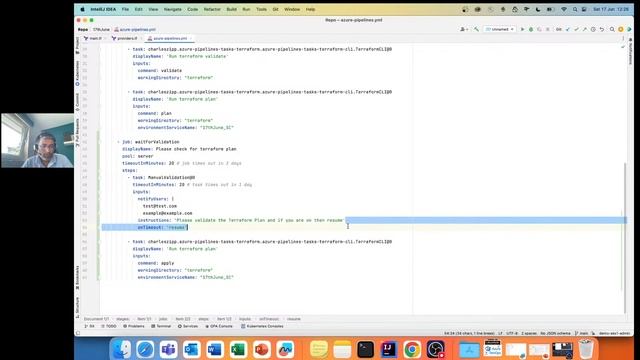Open the Commit sidebar tool button
The height and width of the screenshot is (360, 640).
coord(77,102)
